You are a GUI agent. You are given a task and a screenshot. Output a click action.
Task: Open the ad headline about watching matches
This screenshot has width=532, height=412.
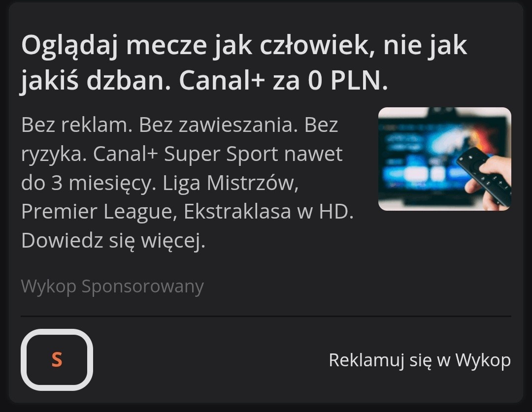244,63
